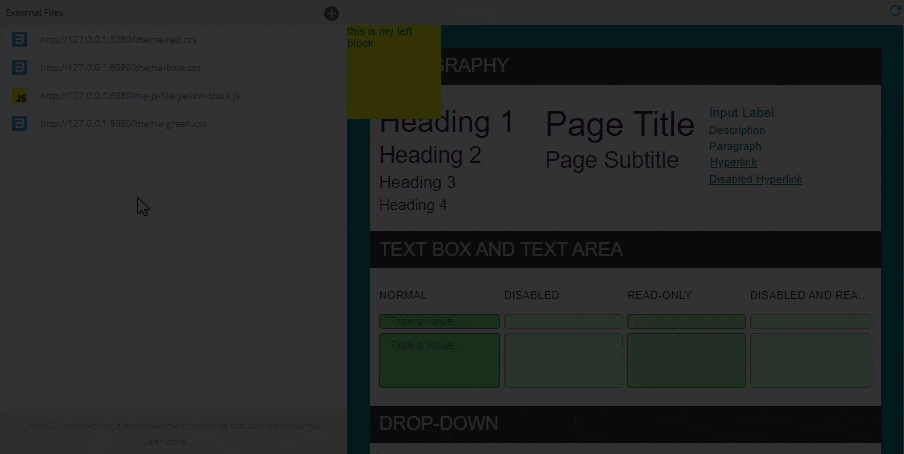The image size is (904, 454).
Task: Click the Disabled Hyperlink text
Action: coord(756,179)
